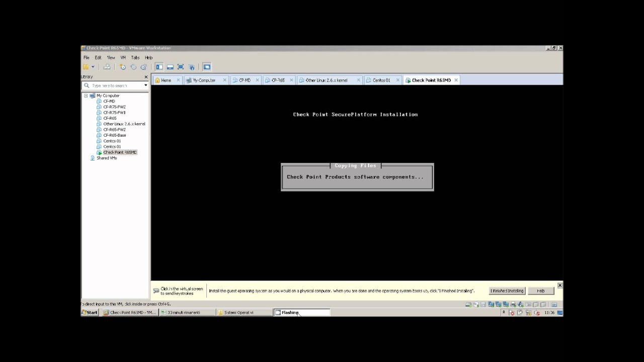Revert VM to snapshot toolbar icon
Viewport: 644px width, 362px height.
click(133, 67)
